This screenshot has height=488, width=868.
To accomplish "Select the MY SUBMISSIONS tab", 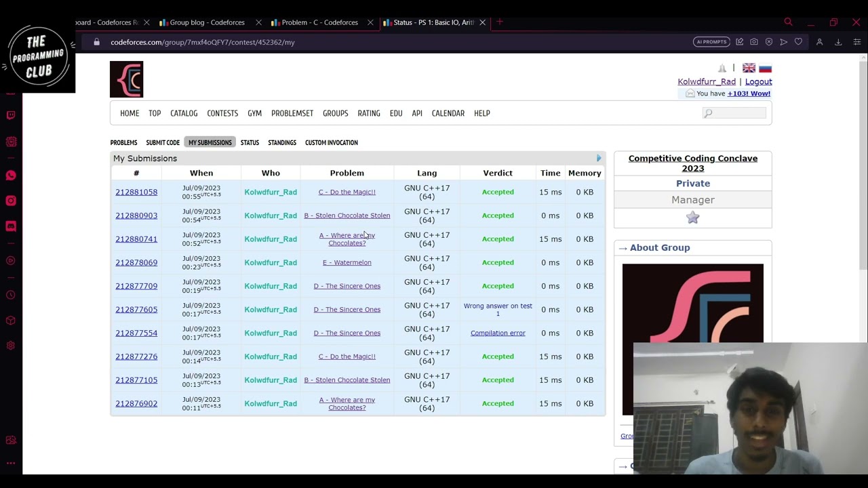I will click(x=210, y=142).
